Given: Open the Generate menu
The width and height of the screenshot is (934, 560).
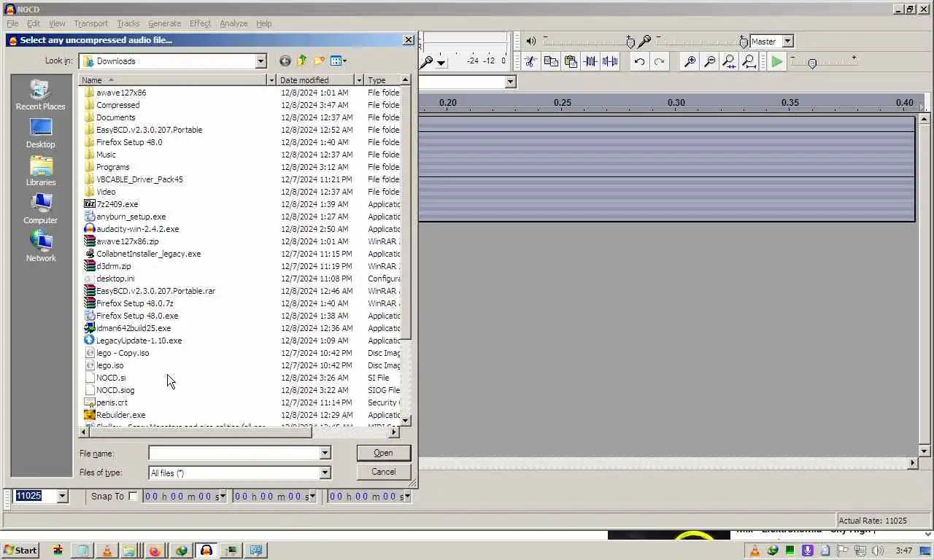Looking at the screenshot, I should tap(164, 23).
